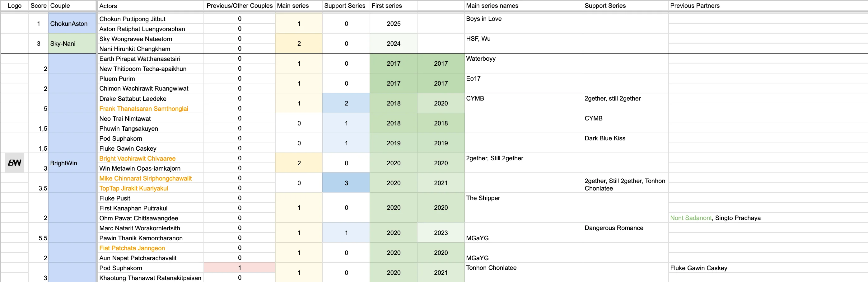Click the dark blue Support Series cell showing 3

pos(346,183)
